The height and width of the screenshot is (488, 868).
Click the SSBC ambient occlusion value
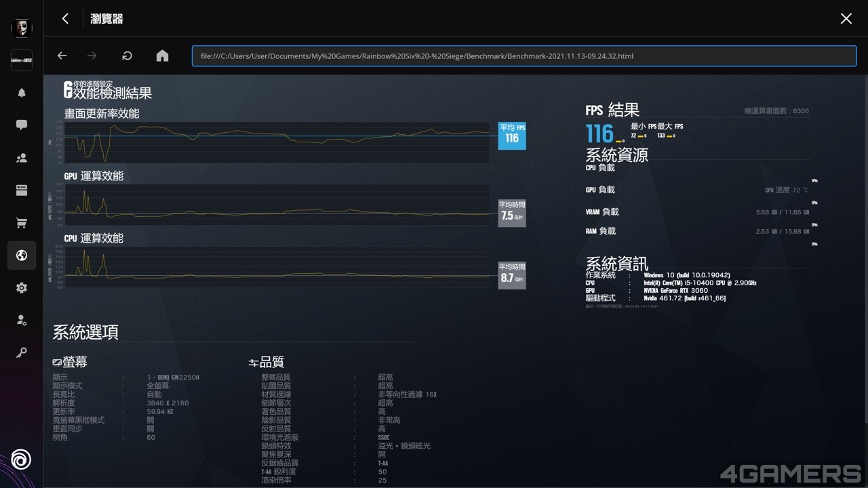point(384,437)
